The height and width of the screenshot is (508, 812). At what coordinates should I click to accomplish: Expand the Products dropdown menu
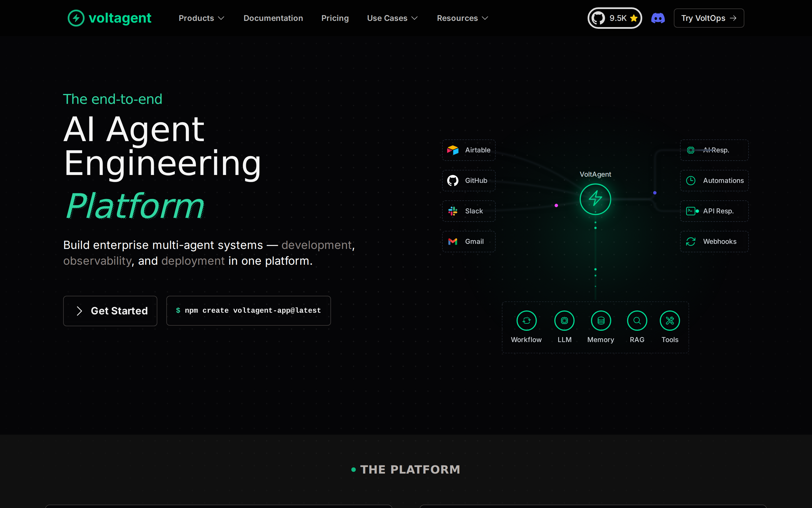click(x=201, y=18)
